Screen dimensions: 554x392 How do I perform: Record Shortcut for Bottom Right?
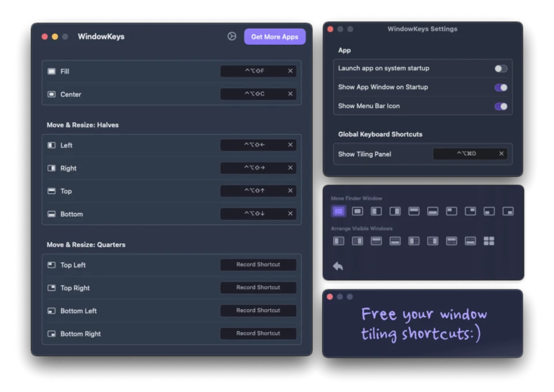click(x=258, y=333)
